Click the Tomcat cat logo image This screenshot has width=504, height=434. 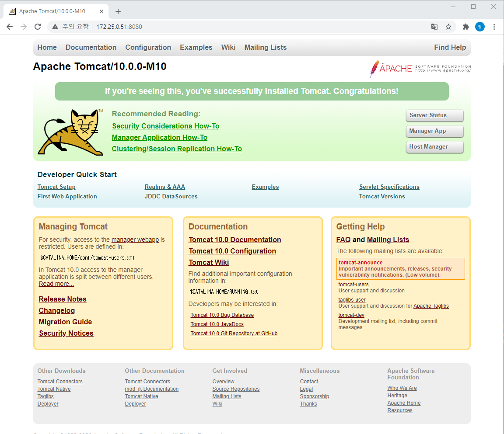click(x=70, y=132)
